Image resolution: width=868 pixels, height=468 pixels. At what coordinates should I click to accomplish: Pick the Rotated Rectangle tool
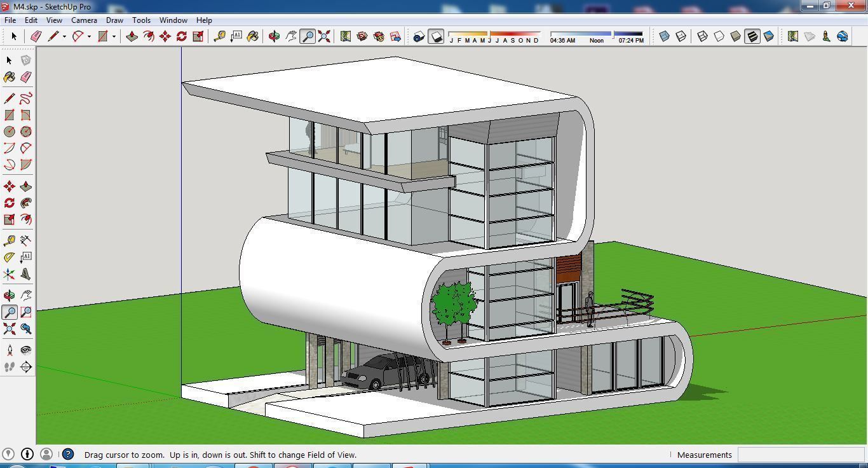[x=25, y=115]
